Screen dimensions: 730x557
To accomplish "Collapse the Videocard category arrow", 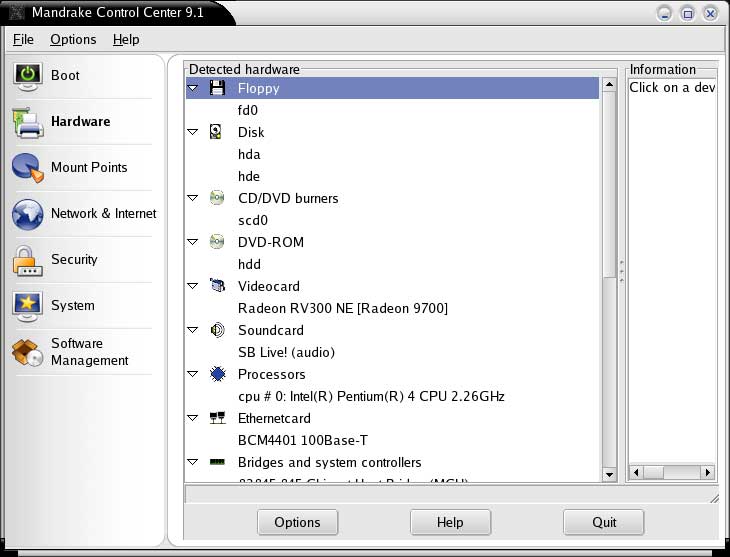I will tap(193, 286).
